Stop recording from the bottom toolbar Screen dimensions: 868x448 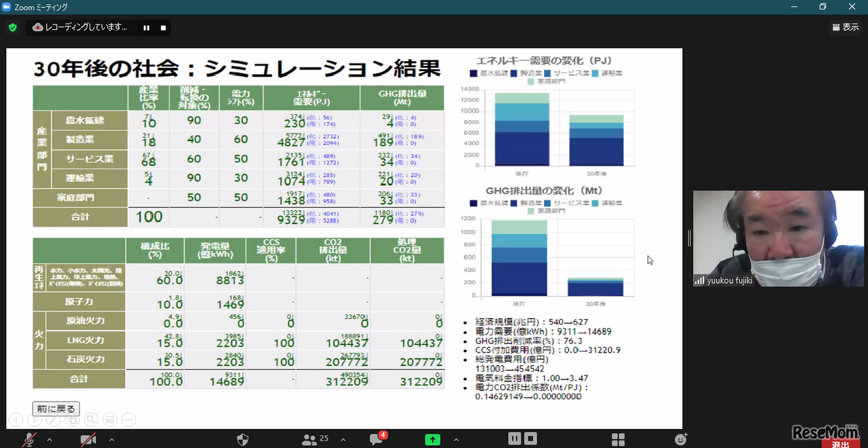[x=531, y=438]
